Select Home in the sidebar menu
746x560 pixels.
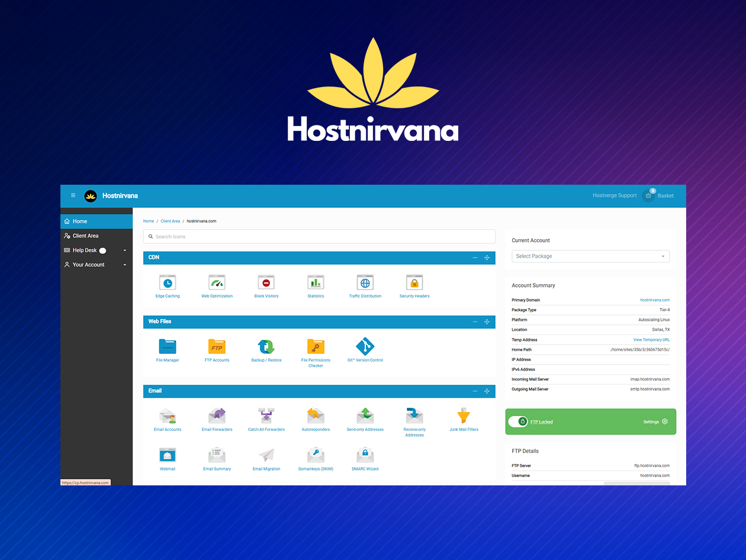point(79,221)
